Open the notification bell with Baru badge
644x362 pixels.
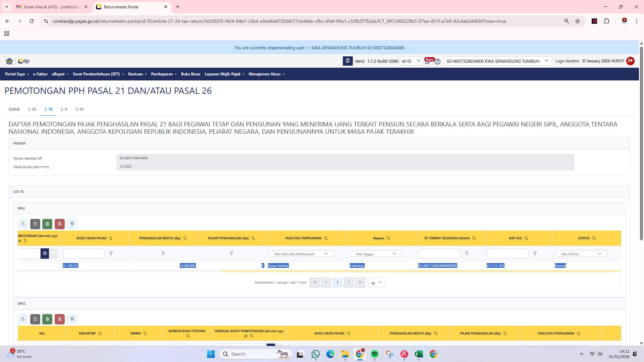427,61
